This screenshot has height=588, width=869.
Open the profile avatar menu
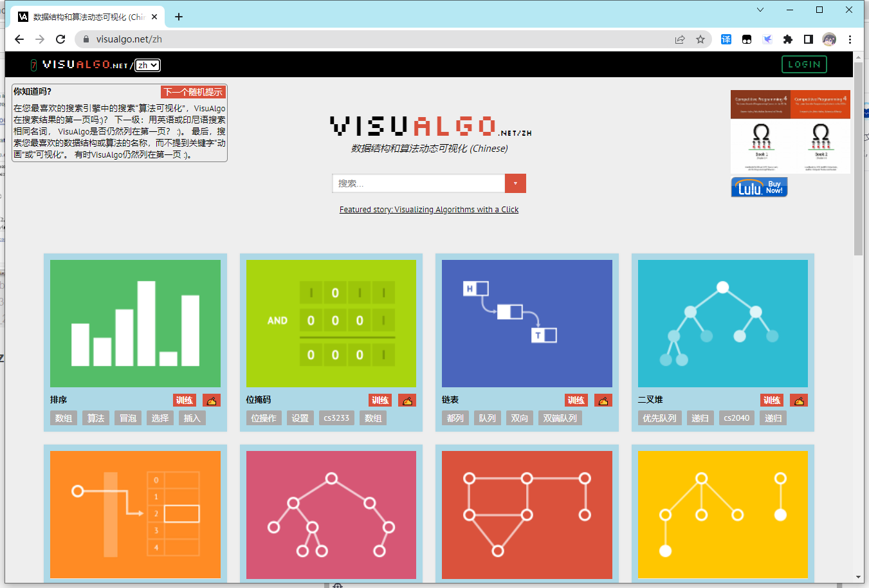829,39
